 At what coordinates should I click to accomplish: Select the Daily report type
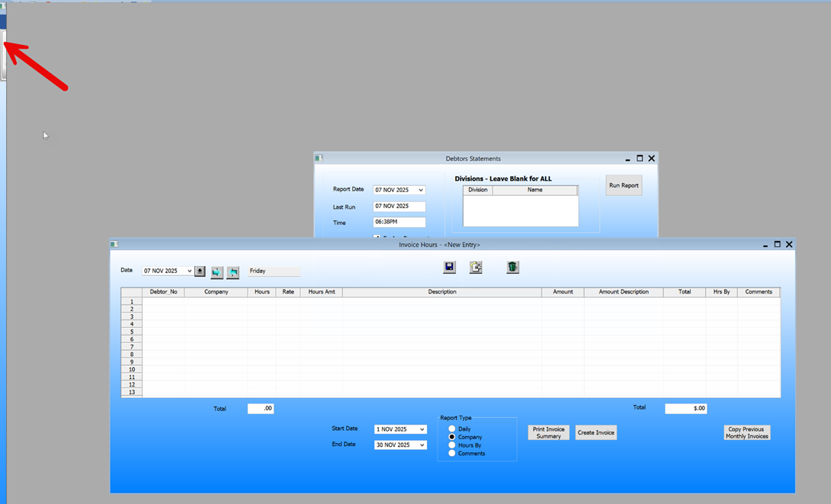tap(452, 429)
